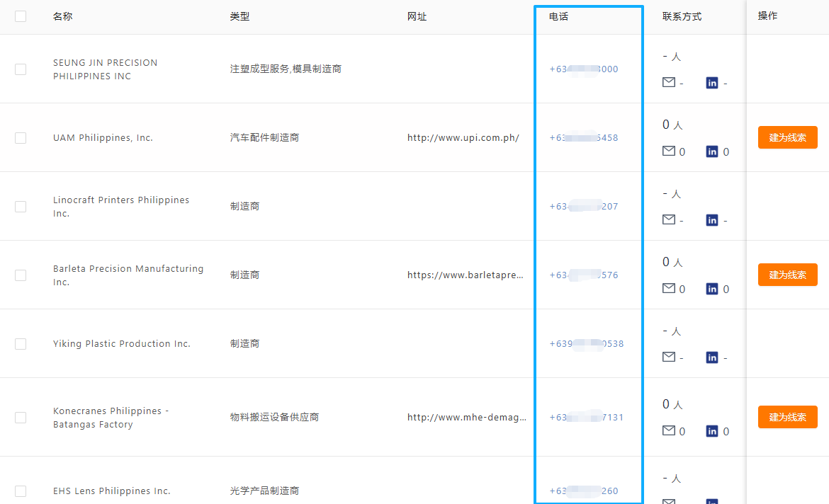829x504 pixels.
Task: Check the Barleta Precision Manufacturing row checkbox
Action: (21, 275)
